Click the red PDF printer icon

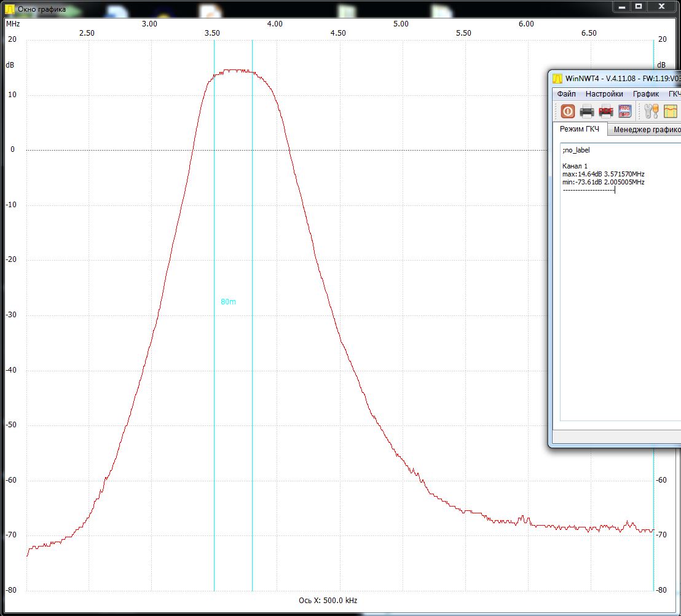pyautogui.click(x=606, y=112)
